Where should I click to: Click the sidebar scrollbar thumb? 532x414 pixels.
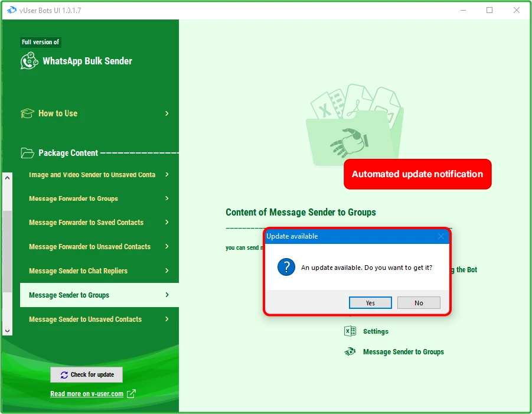coord(8,252)
